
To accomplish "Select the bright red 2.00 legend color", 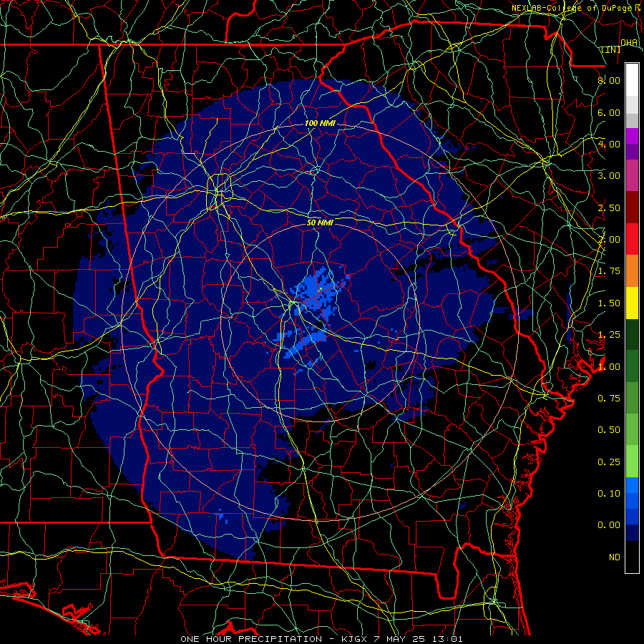I will pyautogui.click(x=632, y=240).
